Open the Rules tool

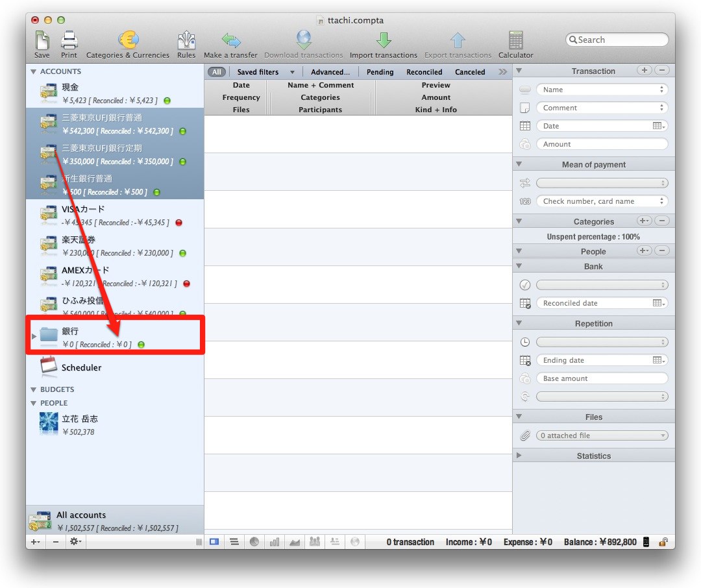pyautogui.click(x=186, y=42)
